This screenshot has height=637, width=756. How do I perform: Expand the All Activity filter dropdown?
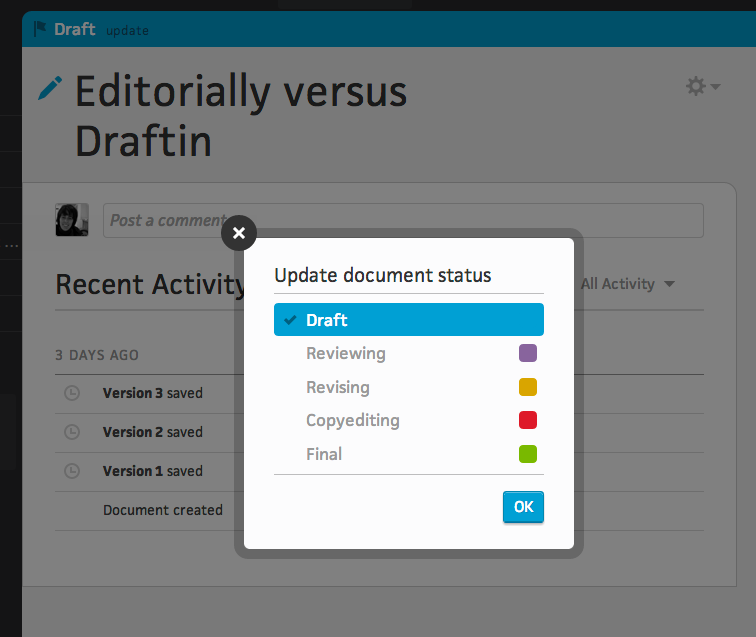[627, 284]
